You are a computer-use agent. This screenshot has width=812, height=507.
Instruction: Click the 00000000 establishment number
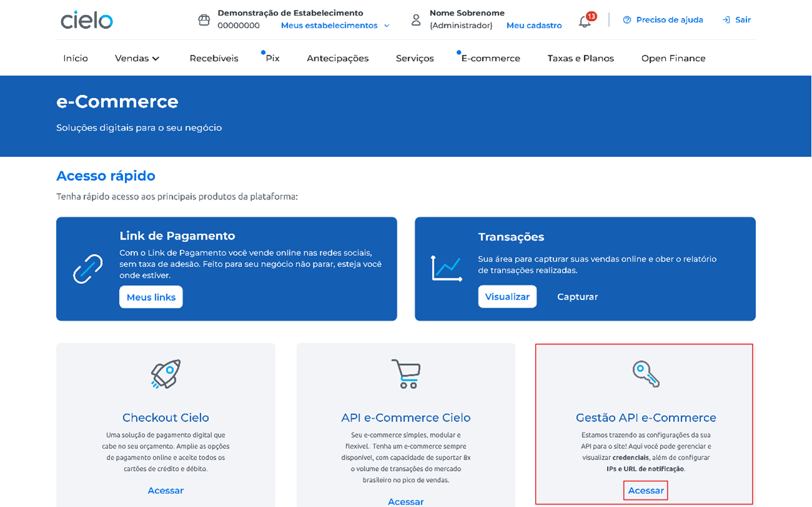tap(239, 26)
